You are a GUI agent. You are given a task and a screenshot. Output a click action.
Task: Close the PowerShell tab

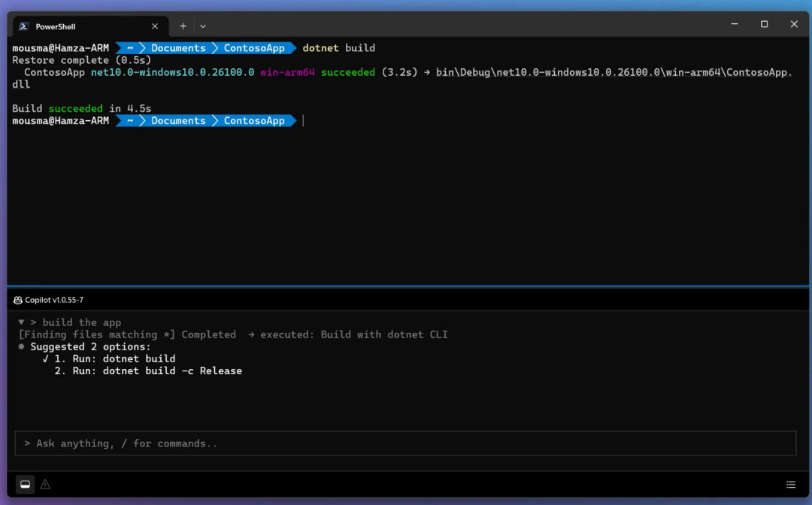pos(155,26)
